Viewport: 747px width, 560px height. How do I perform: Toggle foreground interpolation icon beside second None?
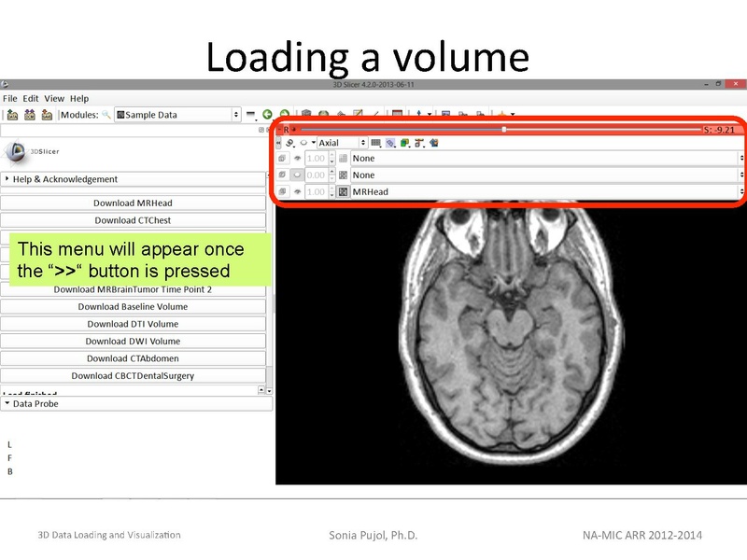343,175
